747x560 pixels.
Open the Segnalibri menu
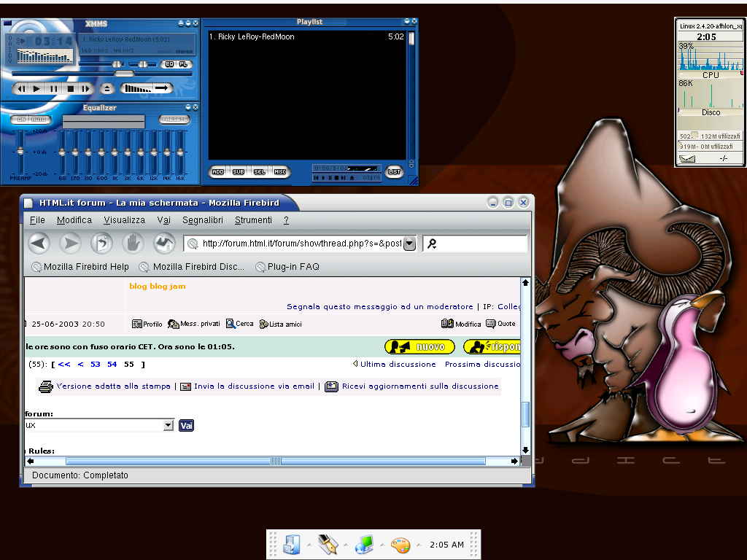203,220
